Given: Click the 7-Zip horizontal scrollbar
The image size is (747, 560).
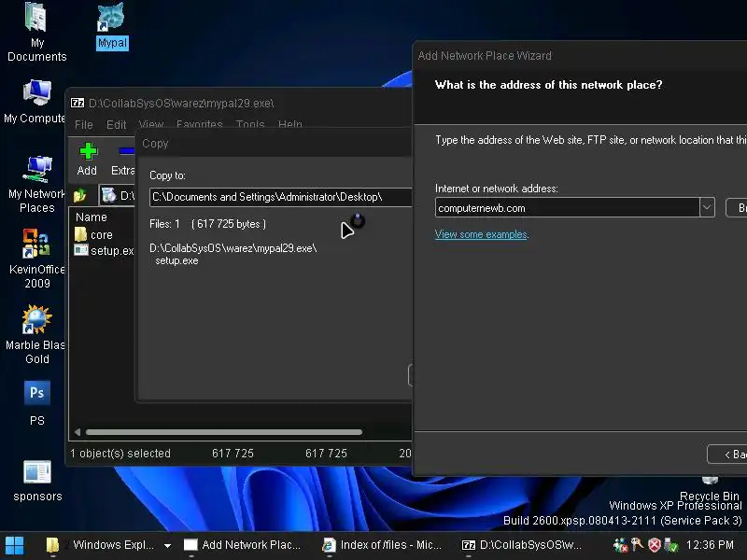Looking at the screenshot, I should [224, 432].
